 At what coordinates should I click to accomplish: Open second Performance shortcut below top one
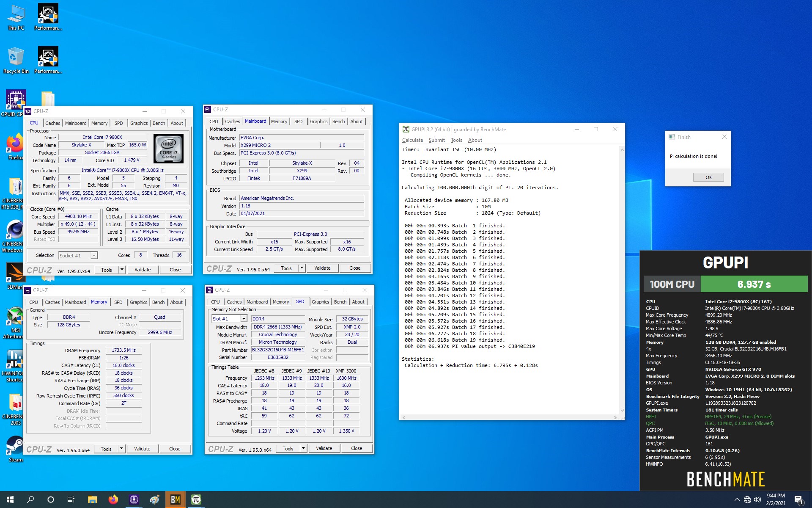click(48, 60)
